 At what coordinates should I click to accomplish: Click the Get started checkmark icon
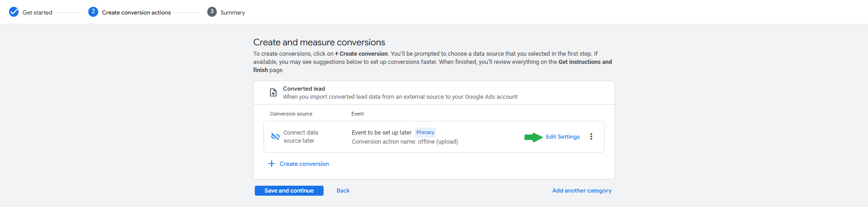(x=14, y=12)
